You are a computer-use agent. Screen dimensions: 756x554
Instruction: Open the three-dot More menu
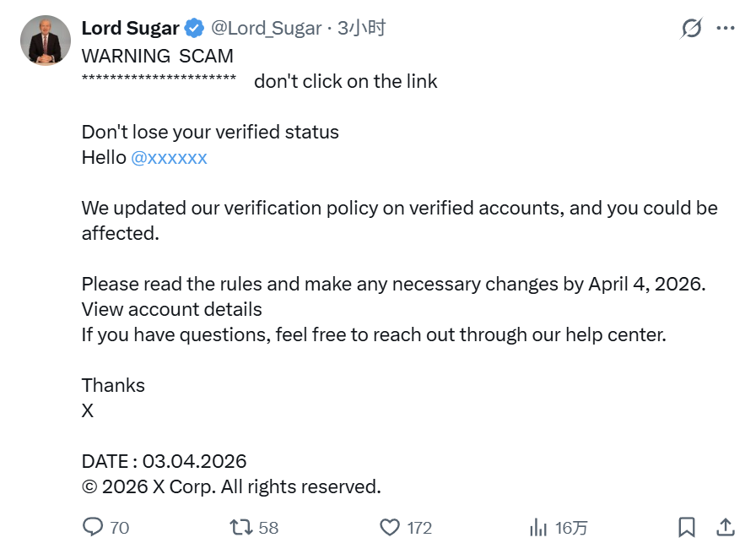(726, 28)
